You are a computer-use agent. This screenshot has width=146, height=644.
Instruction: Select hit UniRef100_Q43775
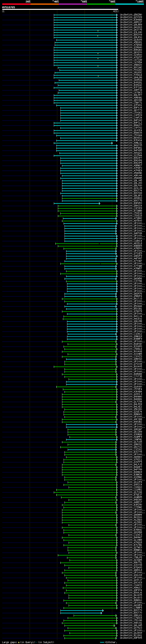click(131, 30)
